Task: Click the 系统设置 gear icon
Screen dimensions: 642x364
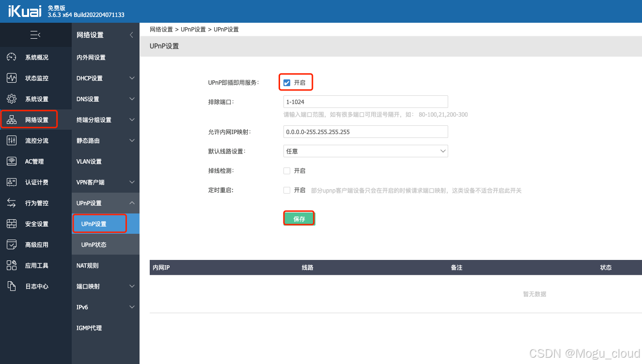Action: 12,99
